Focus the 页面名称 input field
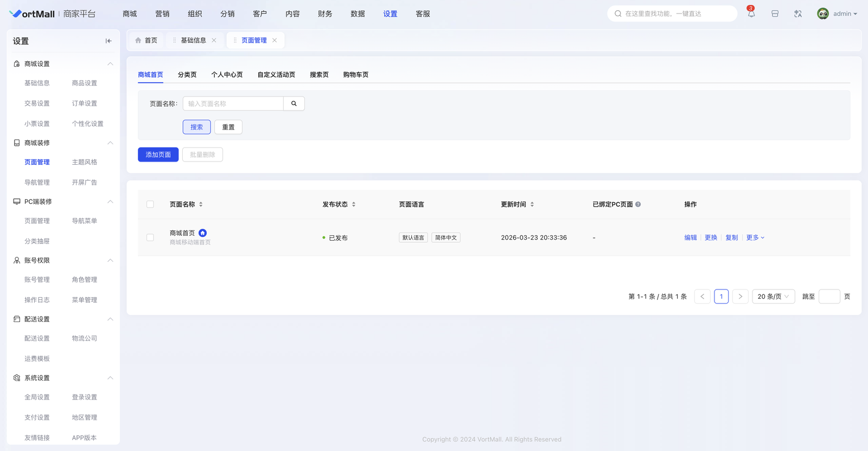 [233, 104]
